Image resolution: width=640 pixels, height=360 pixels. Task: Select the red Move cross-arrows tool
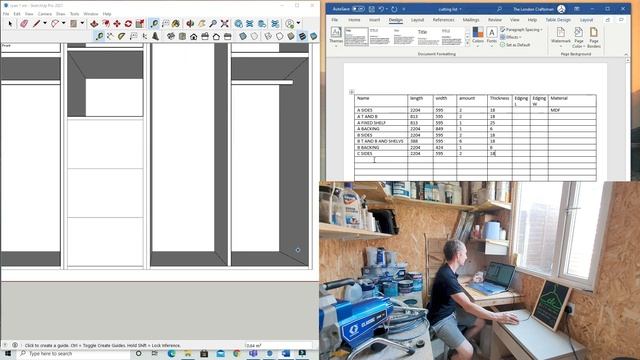[117, 24]
